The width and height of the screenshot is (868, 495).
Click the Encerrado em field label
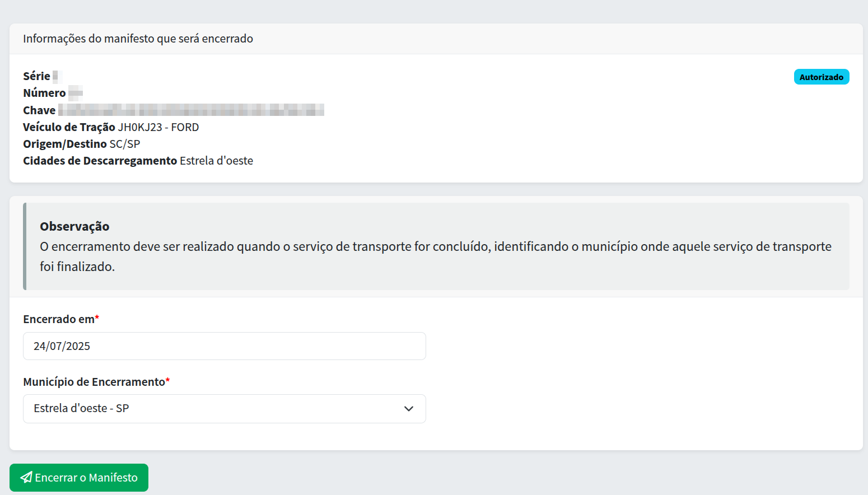[59, 319]
